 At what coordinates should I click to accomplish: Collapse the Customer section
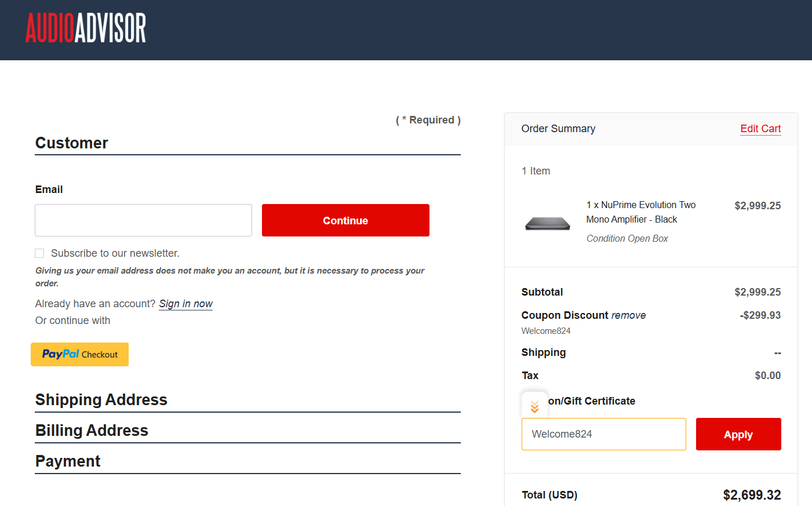coord(71,143)
